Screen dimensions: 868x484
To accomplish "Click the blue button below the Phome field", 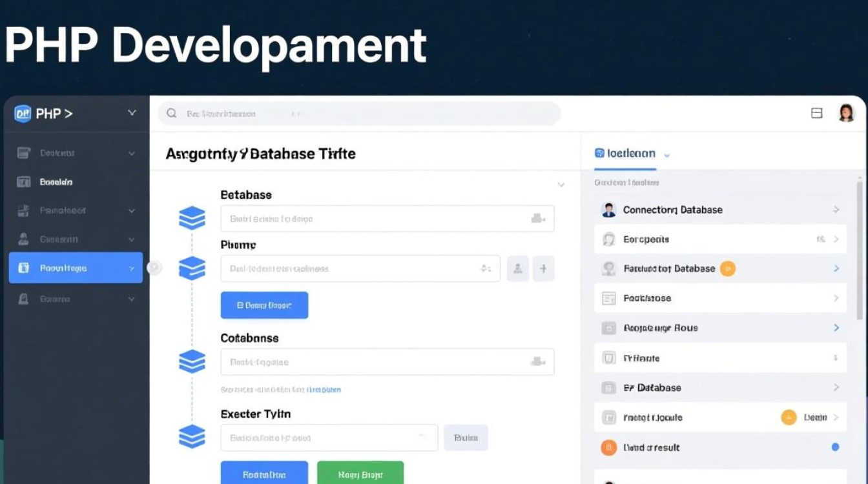I will coord(264,305).
